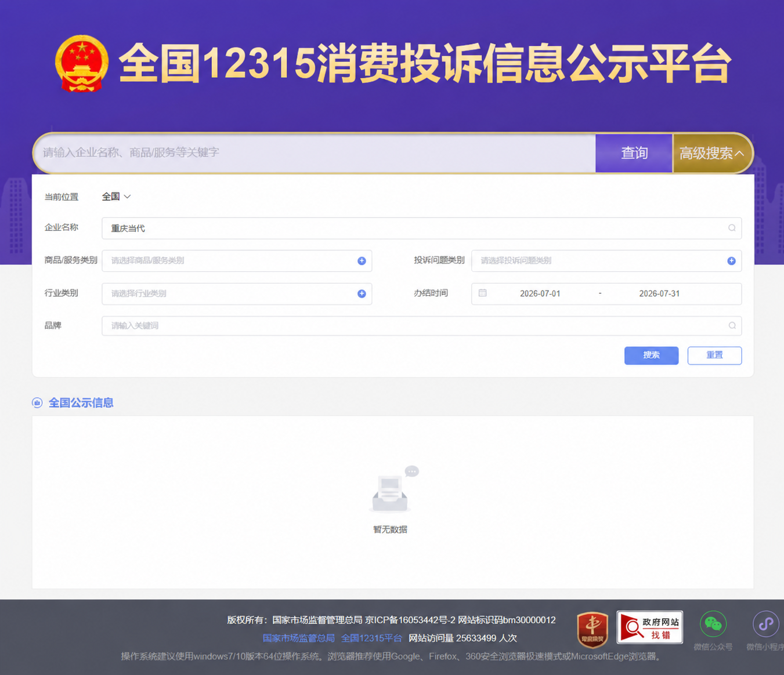Click the red 党政机关 shield badge
Screen dimensions: 784x675
[x=592, y=630]
